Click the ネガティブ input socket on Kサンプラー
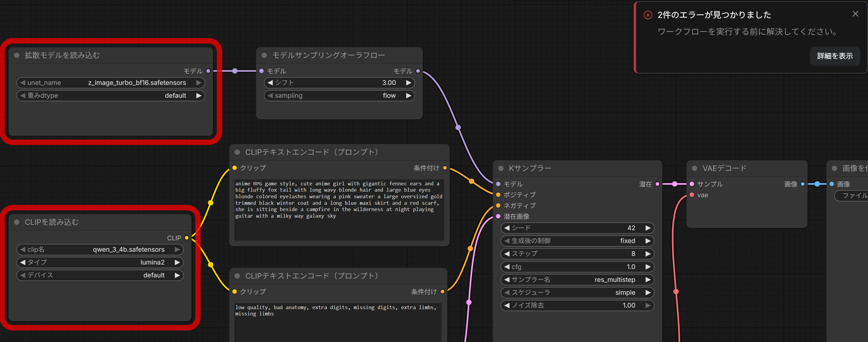 click(x=498, y=206)
